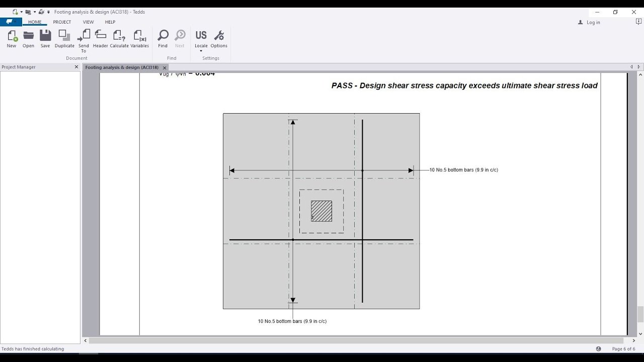Image resolution: width=644 pixels, height=362 pixels.
Task: Open the VIEW ribbon tab
Action: [88, 22]
